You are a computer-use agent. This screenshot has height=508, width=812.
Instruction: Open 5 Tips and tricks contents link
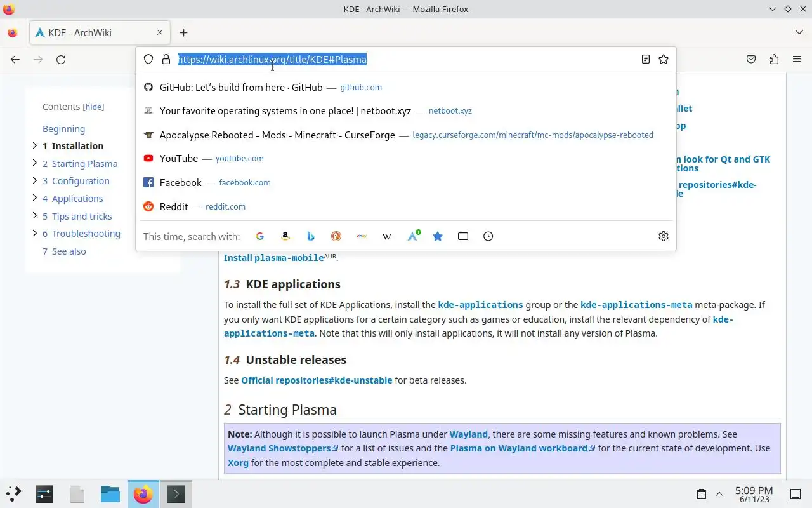77,217
